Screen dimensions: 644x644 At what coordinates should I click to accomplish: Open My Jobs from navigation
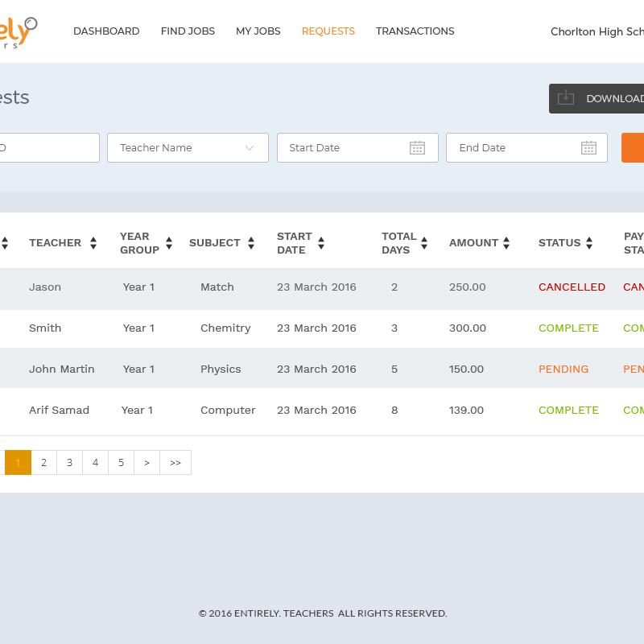click(x=258, y=31)
